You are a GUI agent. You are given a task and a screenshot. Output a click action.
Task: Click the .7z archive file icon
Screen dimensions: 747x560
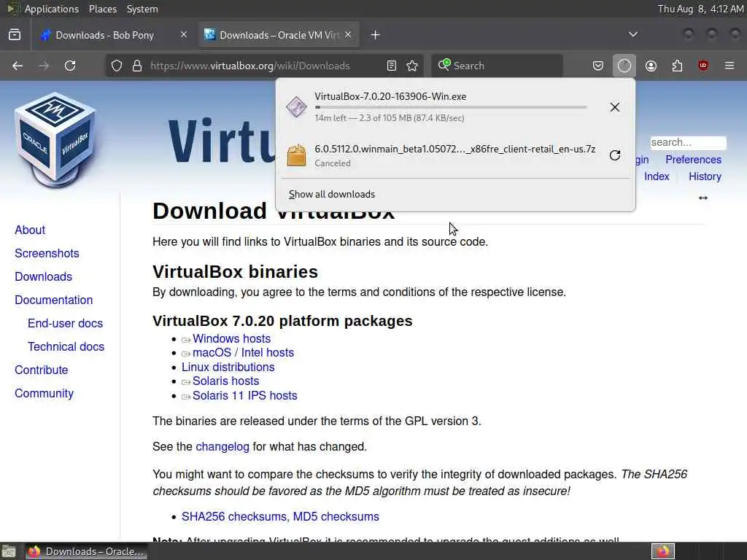pos(296,155)
